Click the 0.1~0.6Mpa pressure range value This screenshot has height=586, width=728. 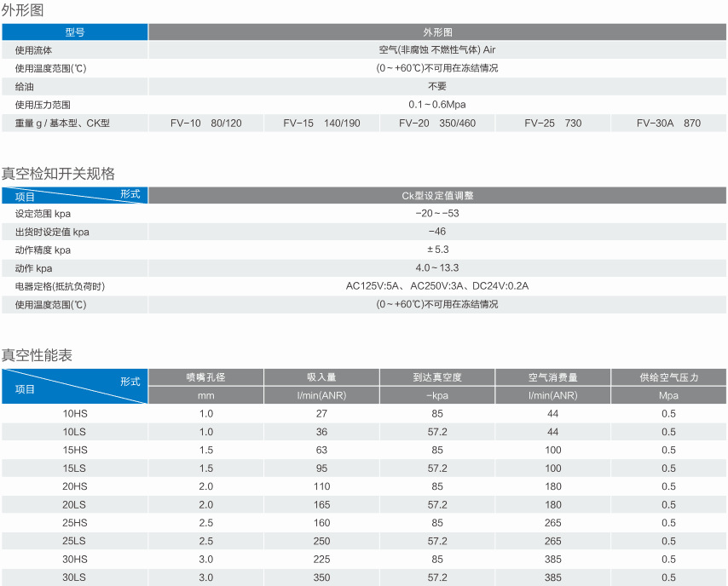point(436,104)
